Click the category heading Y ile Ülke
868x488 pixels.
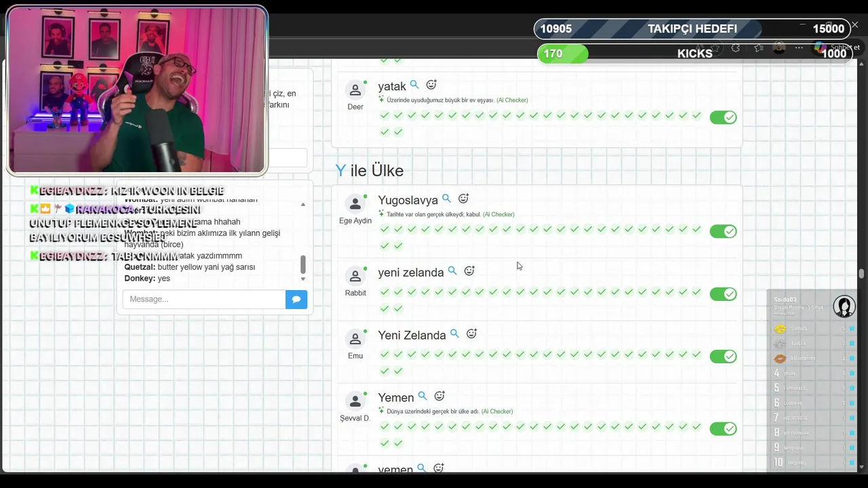[370, 171]
